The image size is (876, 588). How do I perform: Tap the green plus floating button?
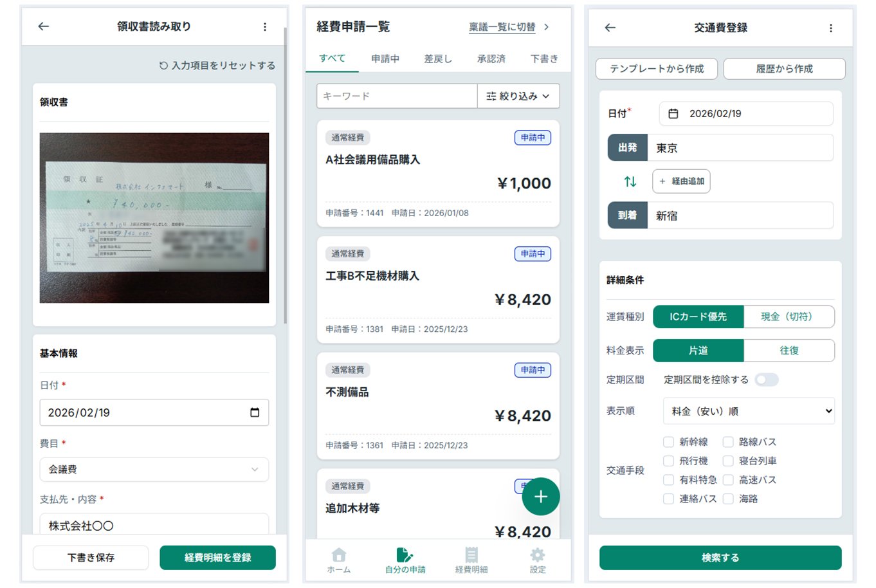coord(540,497)
